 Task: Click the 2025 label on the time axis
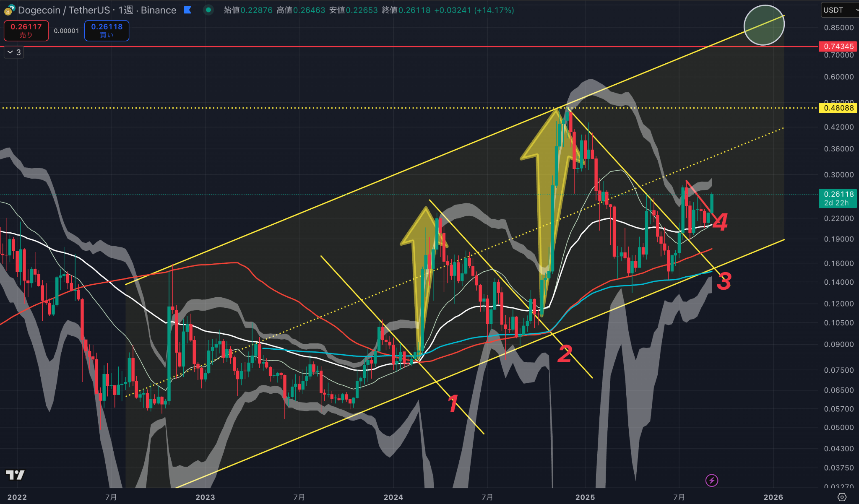pos(585,497)
